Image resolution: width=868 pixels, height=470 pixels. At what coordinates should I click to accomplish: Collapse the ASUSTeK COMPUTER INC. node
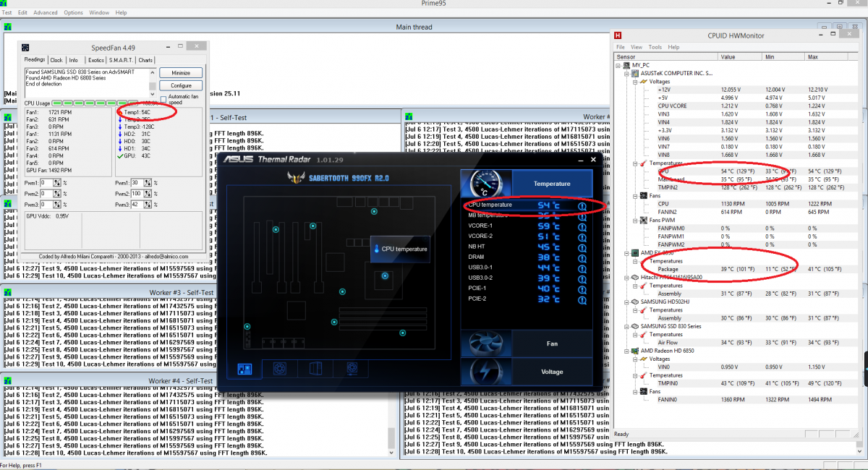click(626, 73)
